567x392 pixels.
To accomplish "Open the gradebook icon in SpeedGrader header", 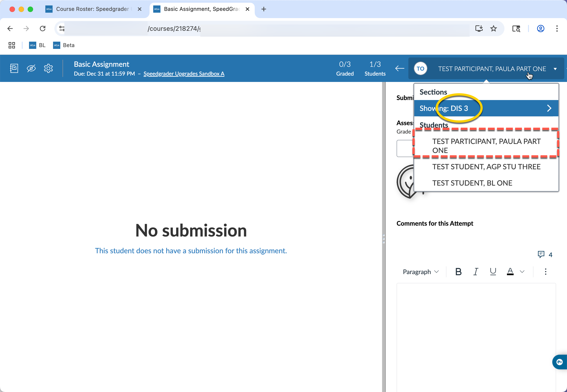I will point(14,68).
